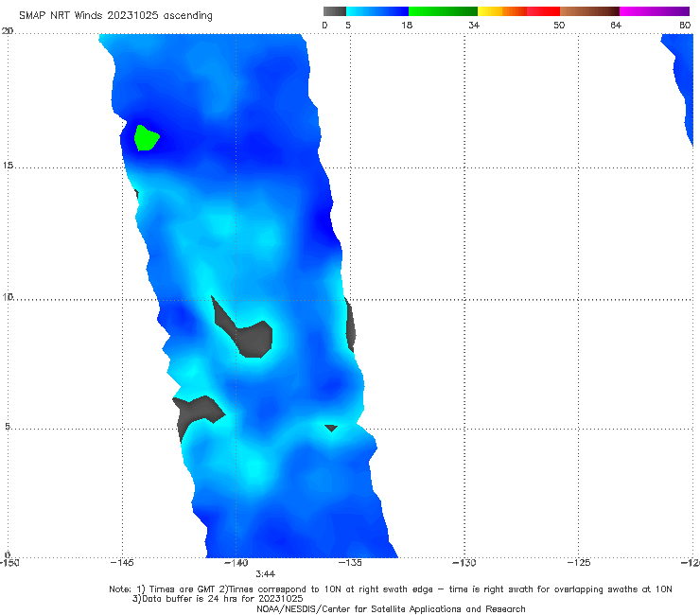
Task: Click the latitude axis label "15"
Action: click(x=8, y=166)
